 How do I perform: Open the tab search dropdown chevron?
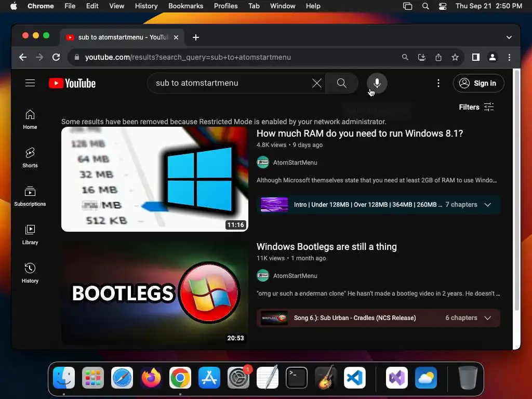click(x=509, y=37)
